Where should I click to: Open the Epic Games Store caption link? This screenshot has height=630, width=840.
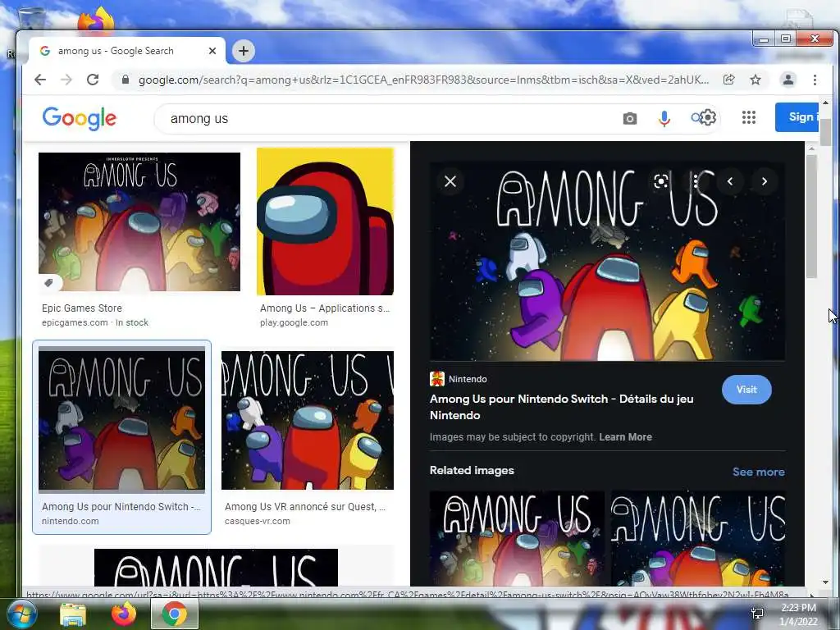click(82, 308)
